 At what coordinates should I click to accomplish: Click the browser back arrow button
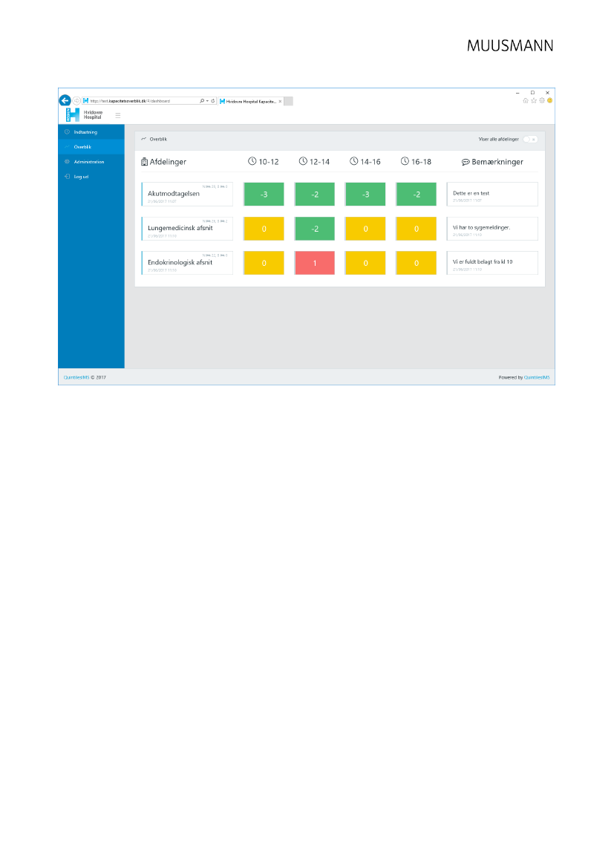pyautogui.click(x=65, y=101)
